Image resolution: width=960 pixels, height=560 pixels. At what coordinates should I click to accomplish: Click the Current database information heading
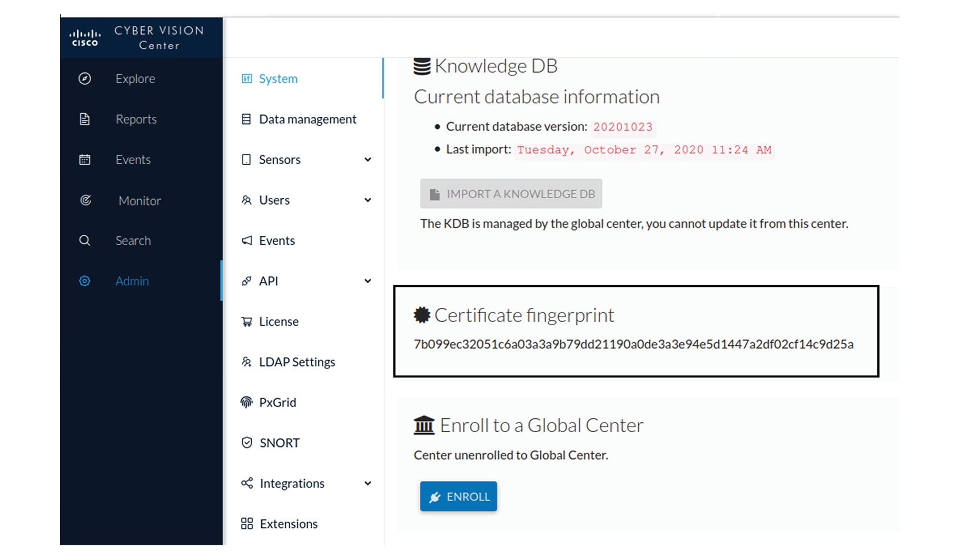click(x=537, y=97)
